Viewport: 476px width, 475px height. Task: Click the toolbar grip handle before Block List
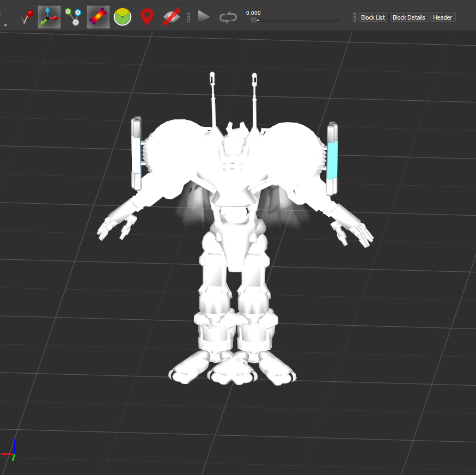(355, 17)
